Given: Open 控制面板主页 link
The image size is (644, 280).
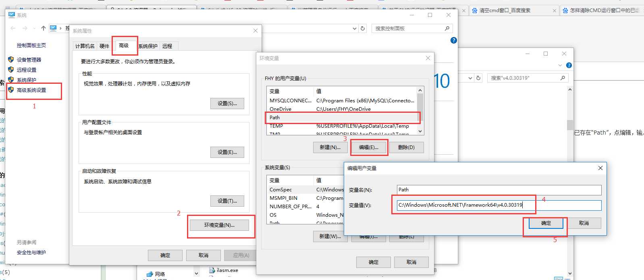Looking at the screenshot, I should coord(31,46).
